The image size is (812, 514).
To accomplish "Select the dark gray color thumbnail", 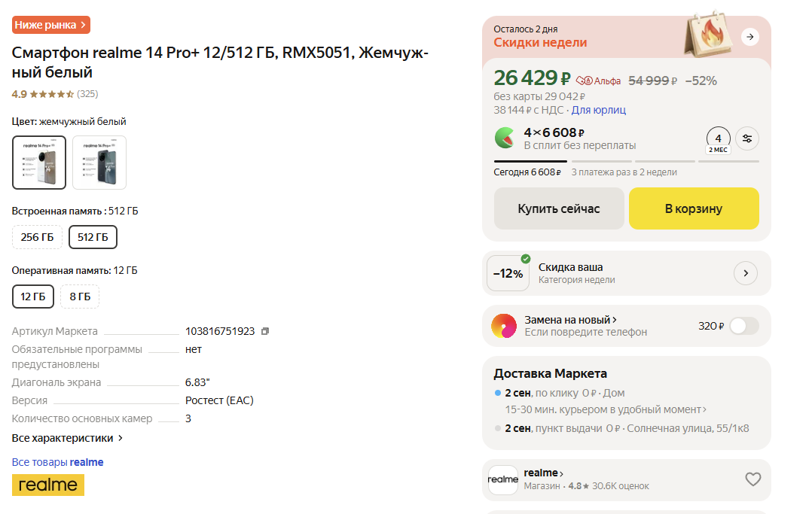I will coord(99,163).
